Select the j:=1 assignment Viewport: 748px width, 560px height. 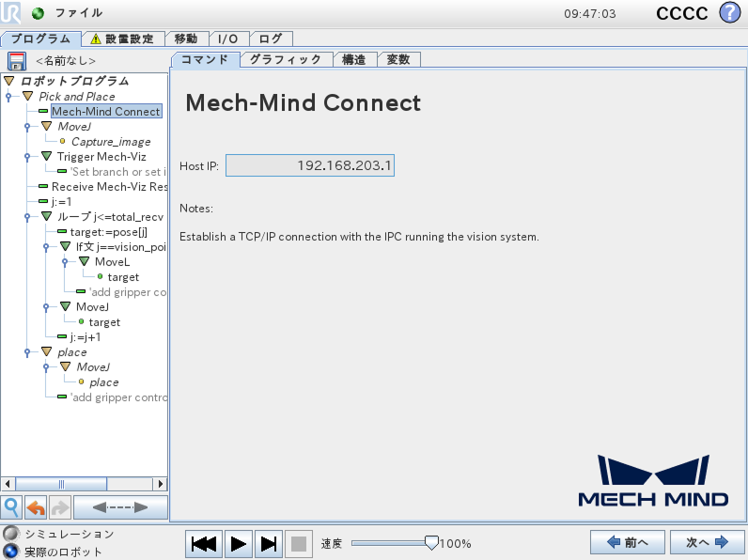click(61, 202)
